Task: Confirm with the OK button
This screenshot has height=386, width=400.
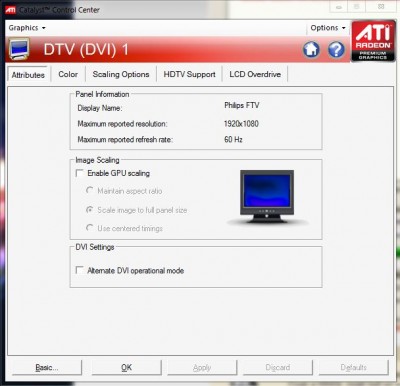Action: click(126, 367)
